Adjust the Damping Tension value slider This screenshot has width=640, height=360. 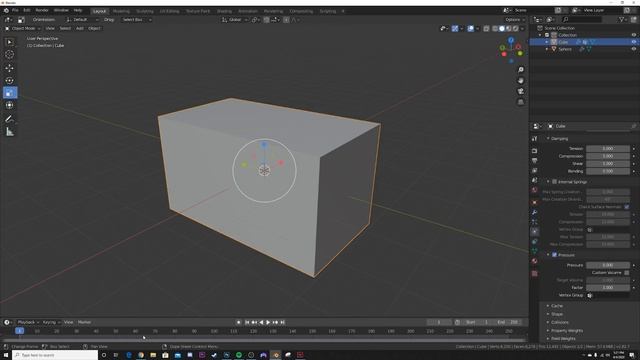tap(607, 149)
